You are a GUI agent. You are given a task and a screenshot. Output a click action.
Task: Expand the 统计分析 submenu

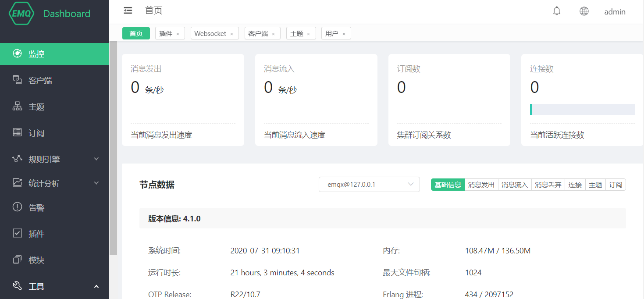(x=96, y=183)
